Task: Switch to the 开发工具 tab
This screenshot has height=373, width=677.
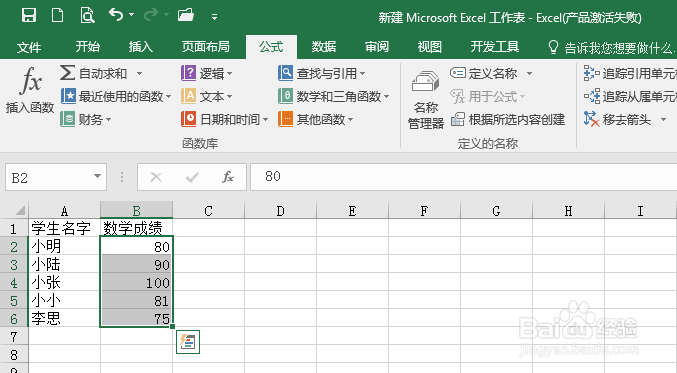Action: click(x=495, y=47)
